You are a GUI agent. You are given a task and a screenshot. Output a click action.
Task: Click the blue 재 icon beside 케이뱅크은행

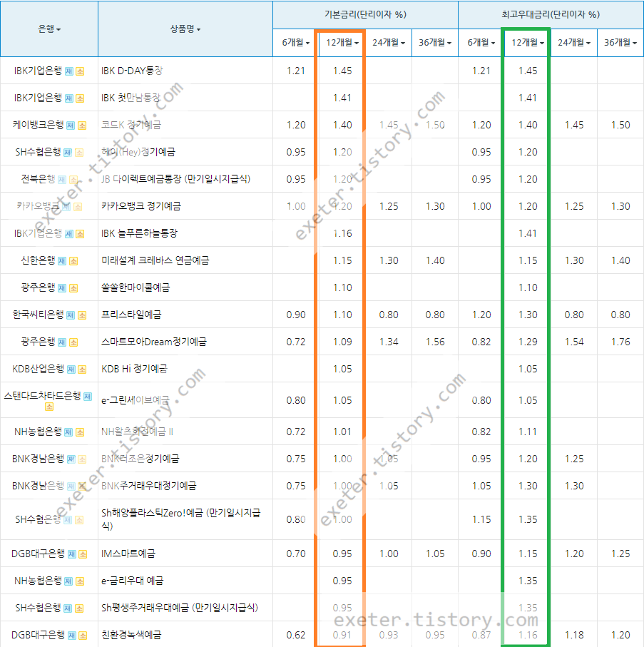[71, 126]
